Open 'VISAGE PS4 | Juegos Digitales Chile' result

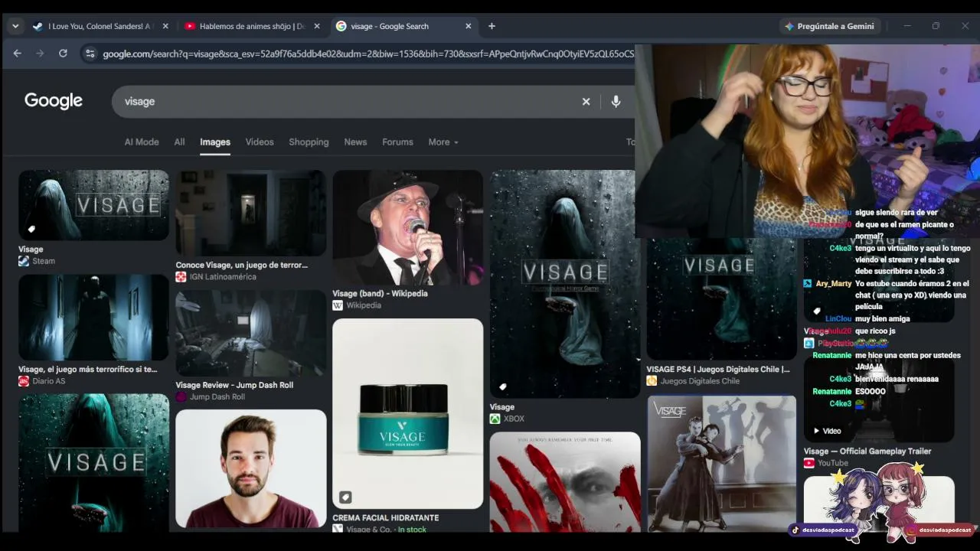718,369
